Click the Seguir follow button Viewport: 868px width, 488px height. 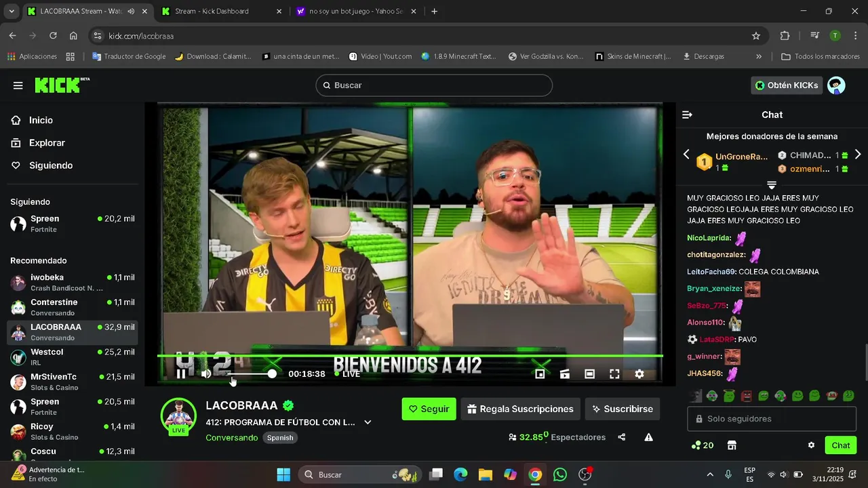click(429, 409)
